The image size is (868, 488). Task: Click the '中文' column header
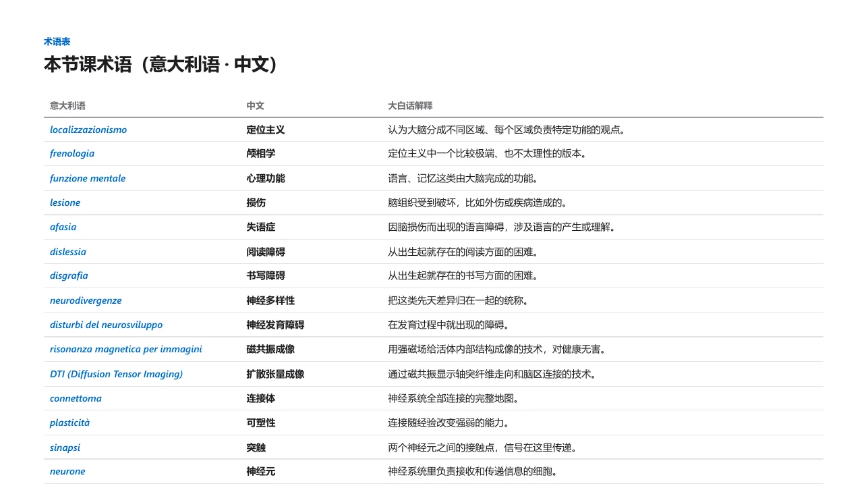(255, 106)
